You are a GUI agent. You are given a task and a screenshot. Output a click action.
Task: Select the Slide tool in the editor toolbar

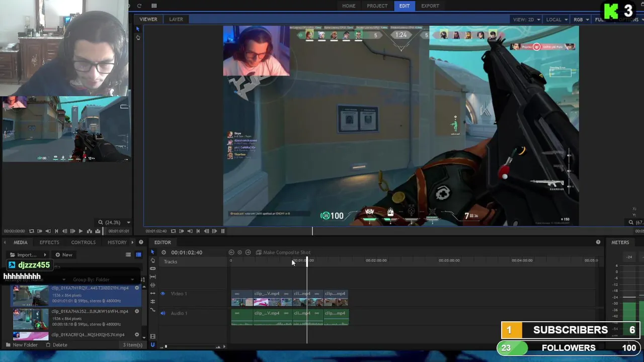[153, 285]
